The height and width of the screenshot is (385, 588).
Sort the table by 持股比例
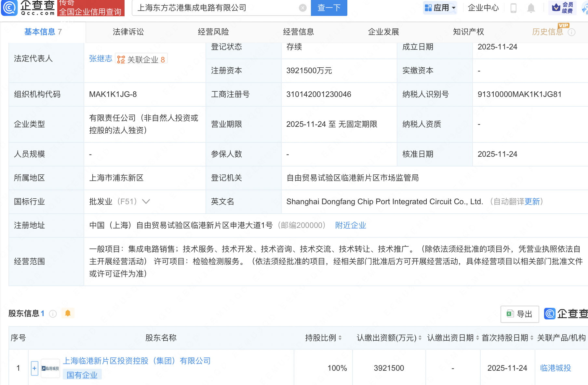pyautogui.click(x=340, y=338)
